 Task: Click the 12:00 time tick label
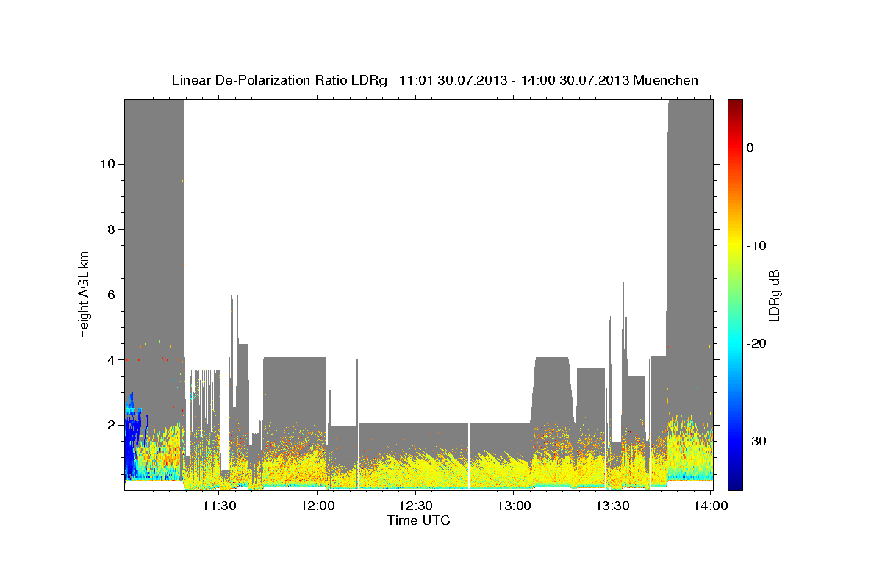tap(318, 506)
